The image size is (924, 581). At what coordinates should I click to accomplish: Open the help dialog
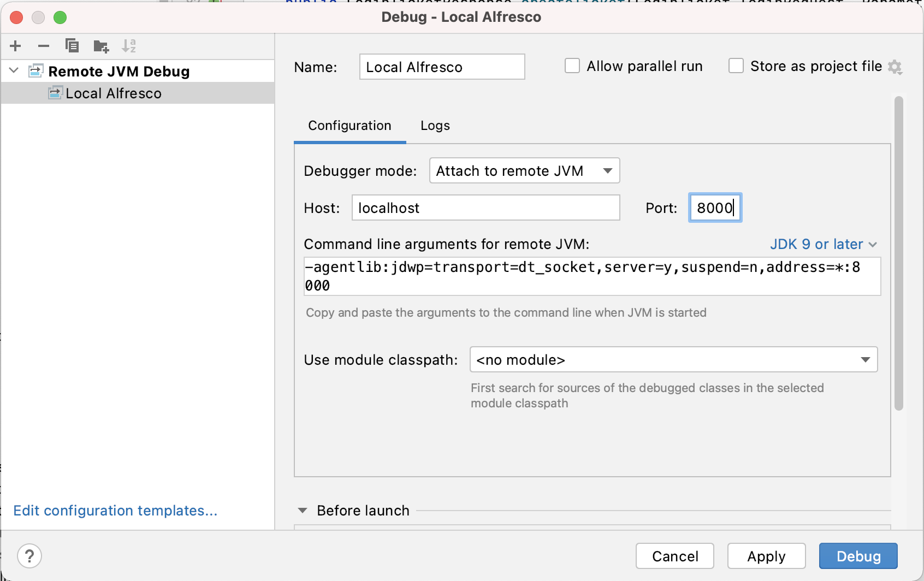pos(29,556)
